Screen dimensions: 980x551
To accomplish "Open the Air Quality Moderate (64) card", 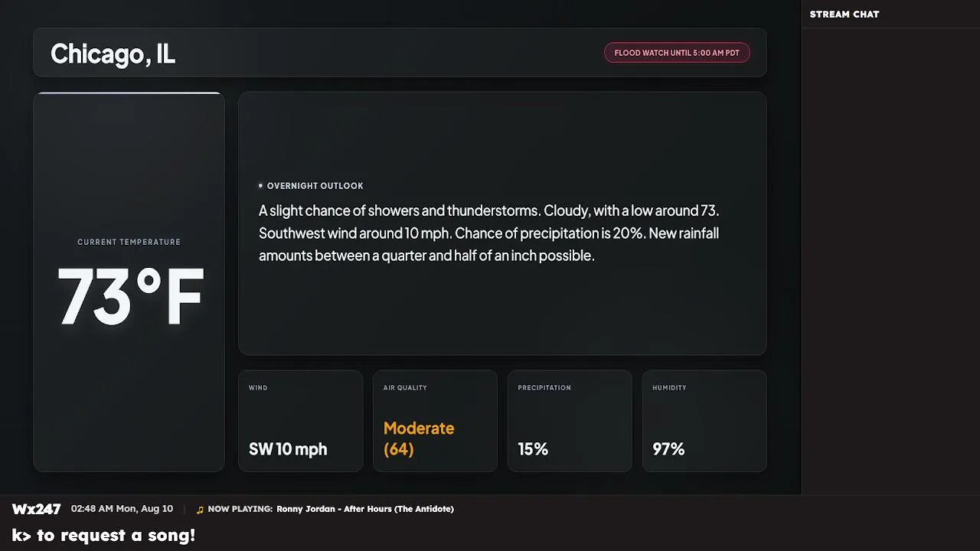I will 435,421.
